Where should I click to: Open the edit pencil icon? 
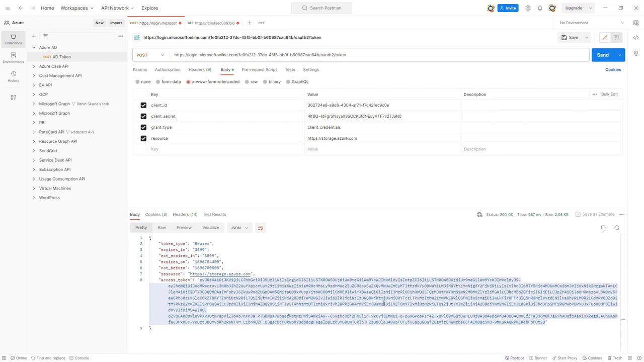(605, 38)
